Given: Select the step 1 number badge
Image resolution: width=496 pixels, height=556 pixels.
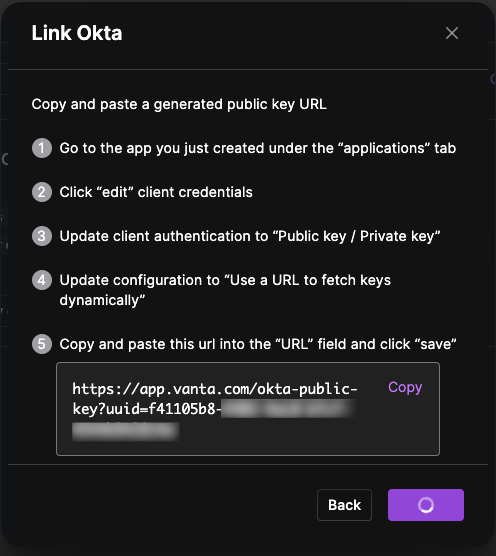Looking at the screenshot, I should [42, 148].
